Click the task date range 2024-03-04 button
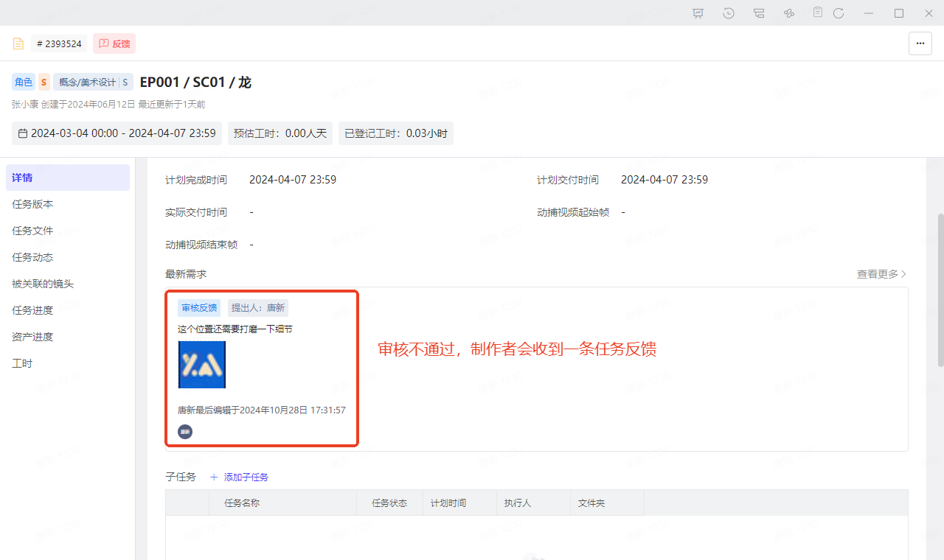This screenshot has width=944, height=560. pyautogui.click(x=117, y=133)
